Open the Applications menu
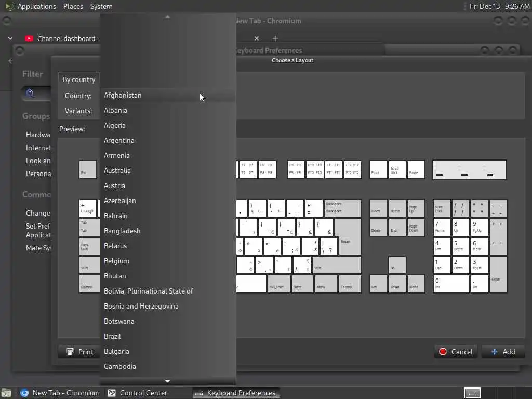Viewport: 532px width, 399px height. click(37, 6)
